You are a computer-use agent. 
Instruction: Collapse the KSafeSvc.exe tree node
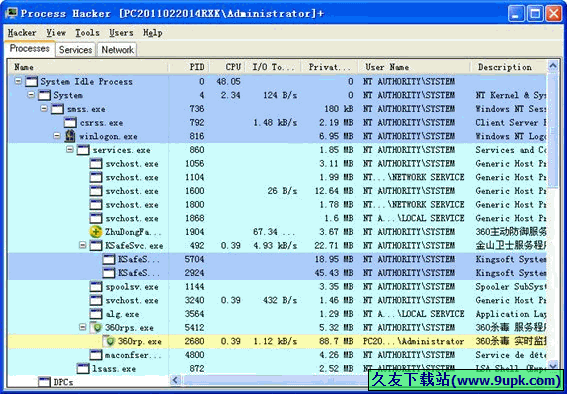pos(83,245)
